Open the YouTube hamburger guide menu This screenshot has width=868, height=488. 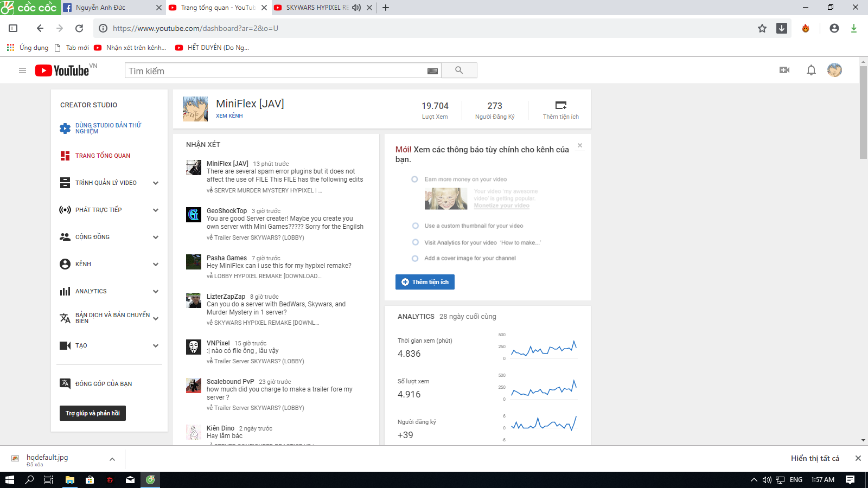pos(22,70)
